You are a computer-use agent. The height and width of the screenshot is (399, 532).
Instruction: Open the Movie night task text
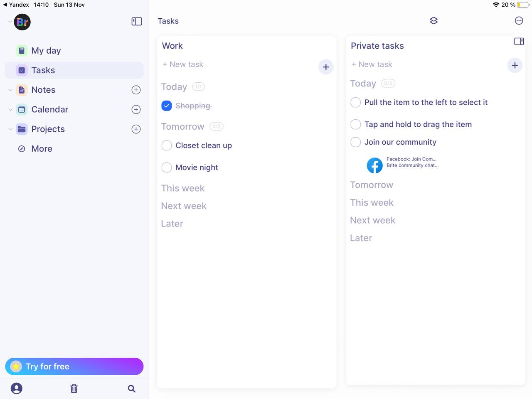pos(197,167)
